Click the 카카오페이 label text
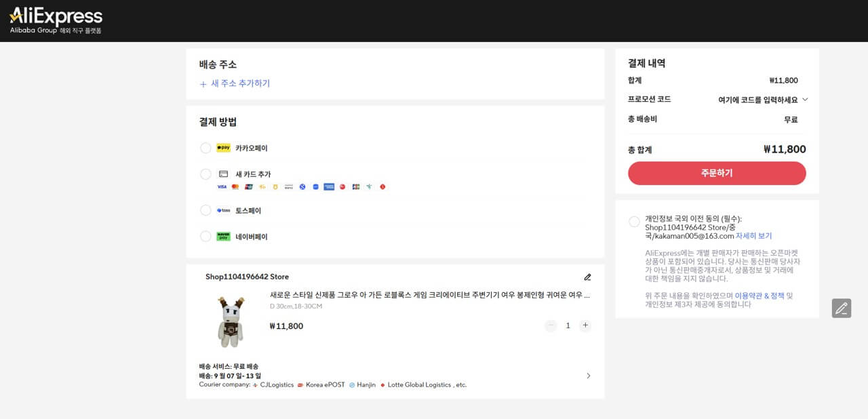This screenshot has height=419, width=868. (252, 148)
